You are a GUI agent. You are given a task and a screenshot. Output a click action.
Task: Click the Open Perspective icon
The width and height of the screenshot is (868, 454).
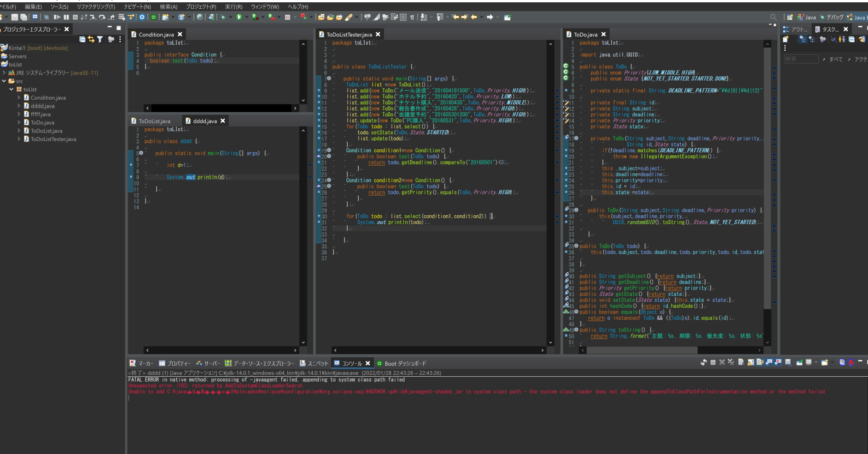point(790,17)
